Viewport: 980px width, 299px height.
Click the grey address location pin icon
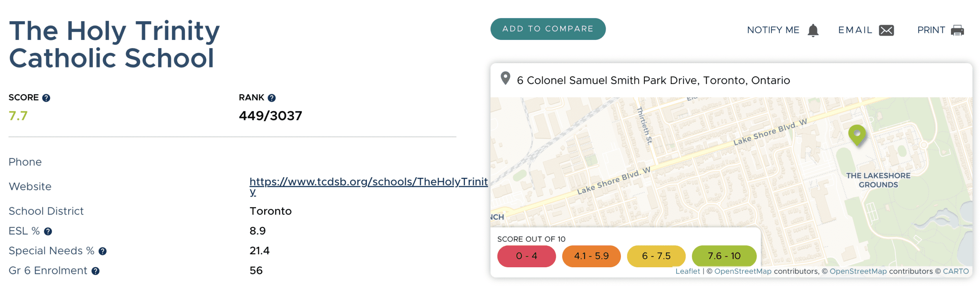click(505, 78)
